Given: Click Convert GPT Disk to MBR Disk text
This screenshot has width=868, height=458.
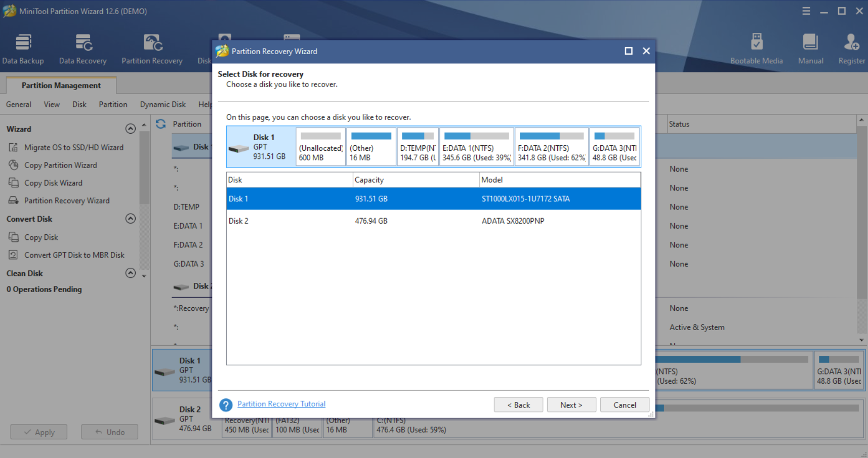Looking at the screenshot, I should [74, 255].
